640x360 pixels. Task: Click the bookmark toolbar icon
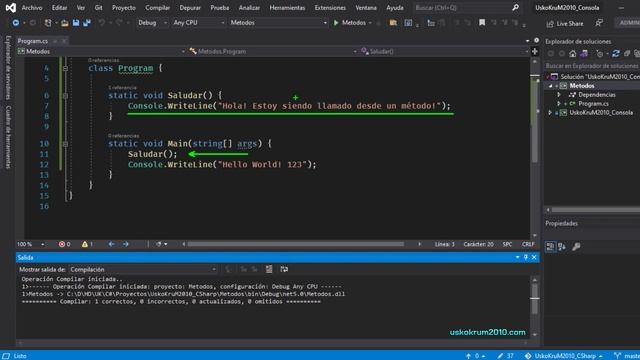tap(482, 23)
